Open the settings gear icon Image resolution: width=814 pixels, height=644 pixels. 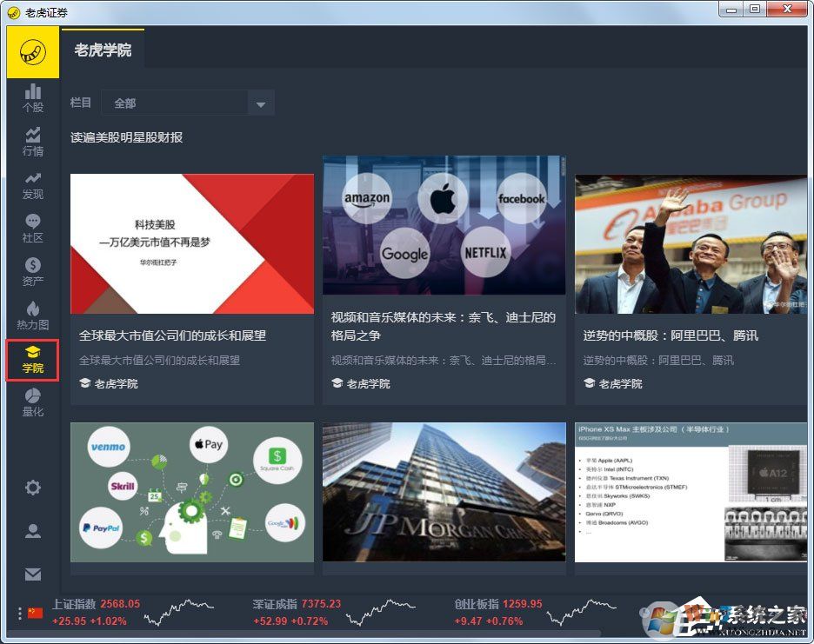click(32, 488)
